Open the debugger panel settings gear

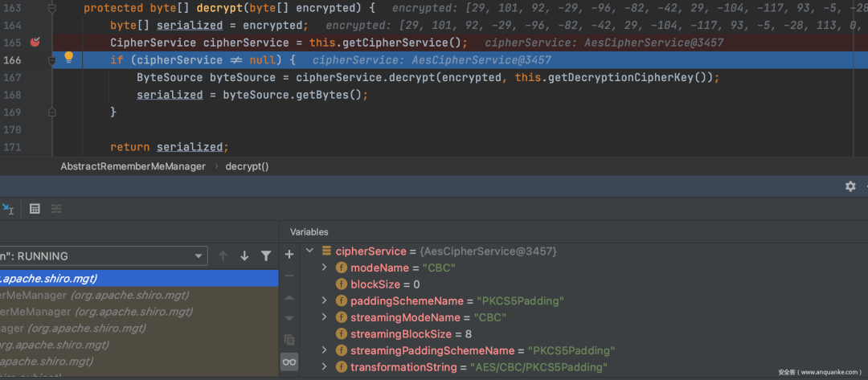pos(850,186)
